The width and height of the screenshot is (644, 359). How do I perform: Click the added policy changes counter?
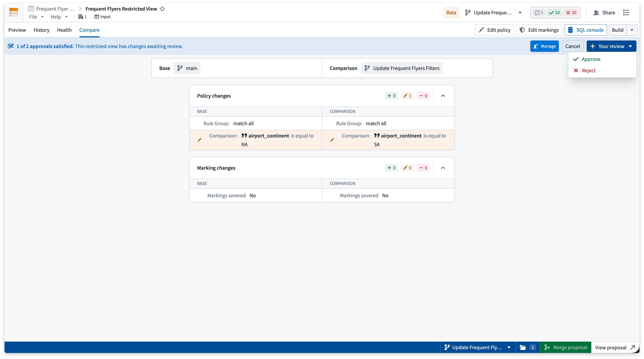point(391,96)
